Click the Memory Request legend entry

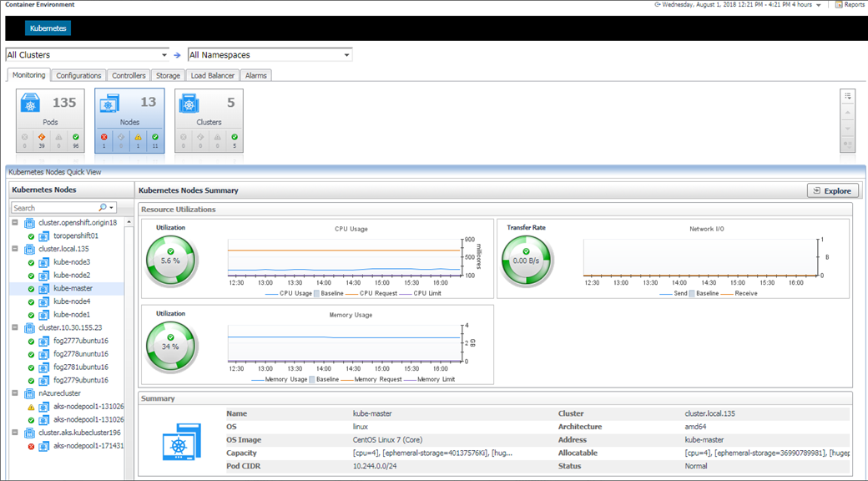pos(371,380)
